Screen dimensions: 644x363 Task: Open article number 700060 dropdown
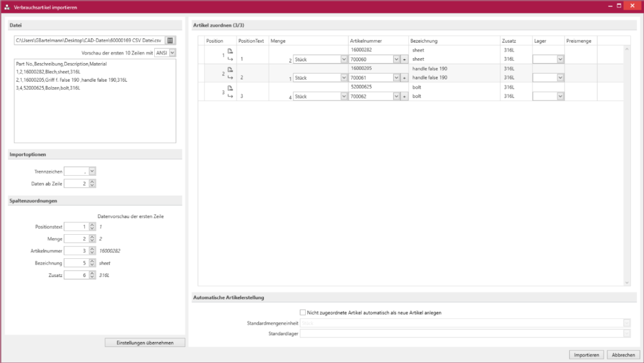[396, 59]
